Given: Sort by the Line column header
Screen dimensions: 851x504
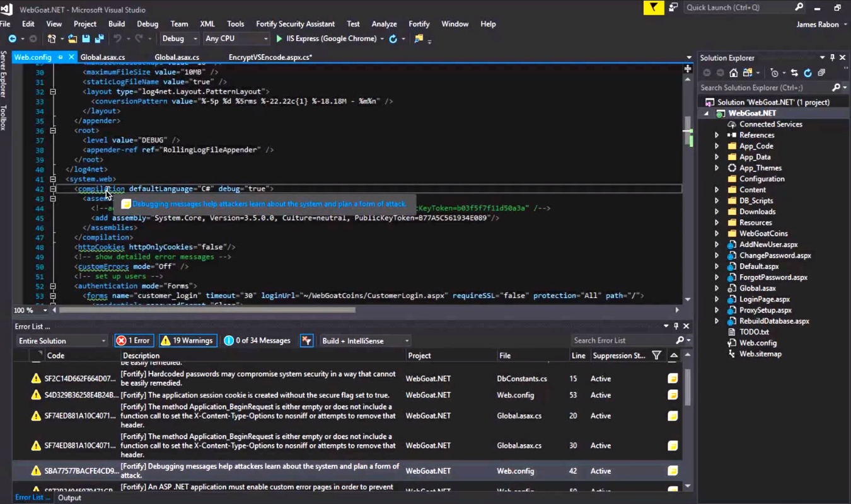Looking at the screenshot, I should 579,355.
